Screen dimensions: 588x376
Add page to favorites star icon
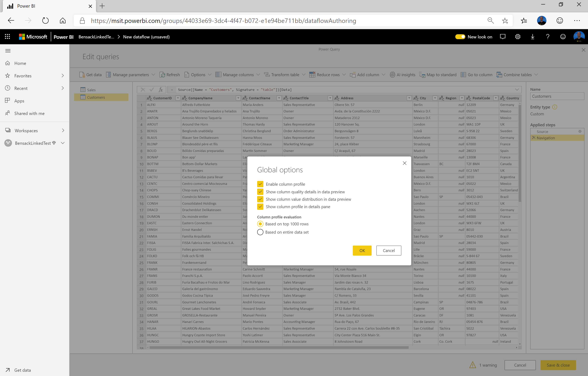point(505,21)
